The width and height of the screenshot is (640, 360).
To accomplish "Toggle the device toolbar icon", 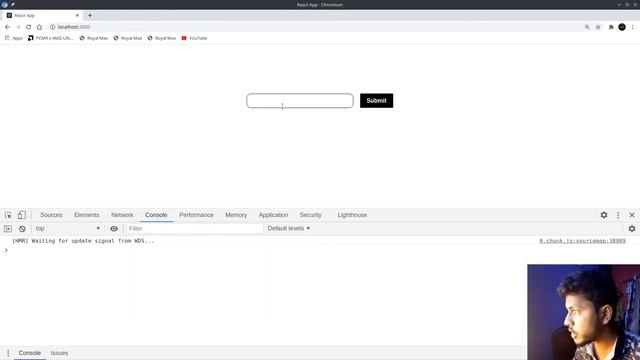I will pos(21,215).
